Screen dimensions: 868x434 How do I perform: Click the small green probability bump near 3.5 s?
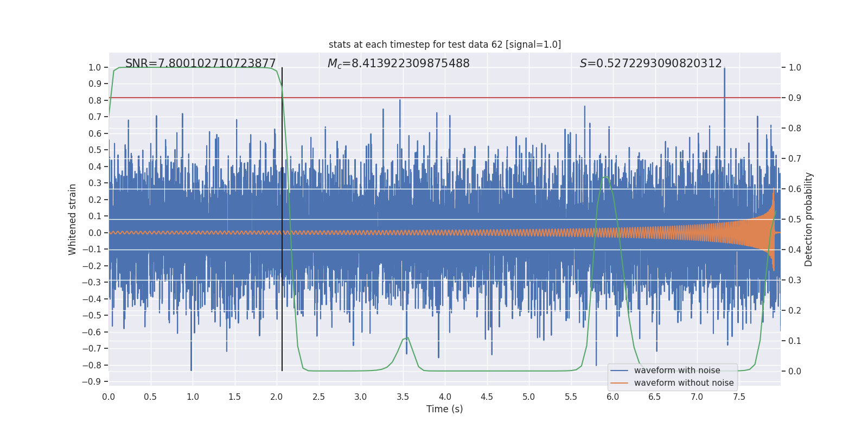[406, 339]
